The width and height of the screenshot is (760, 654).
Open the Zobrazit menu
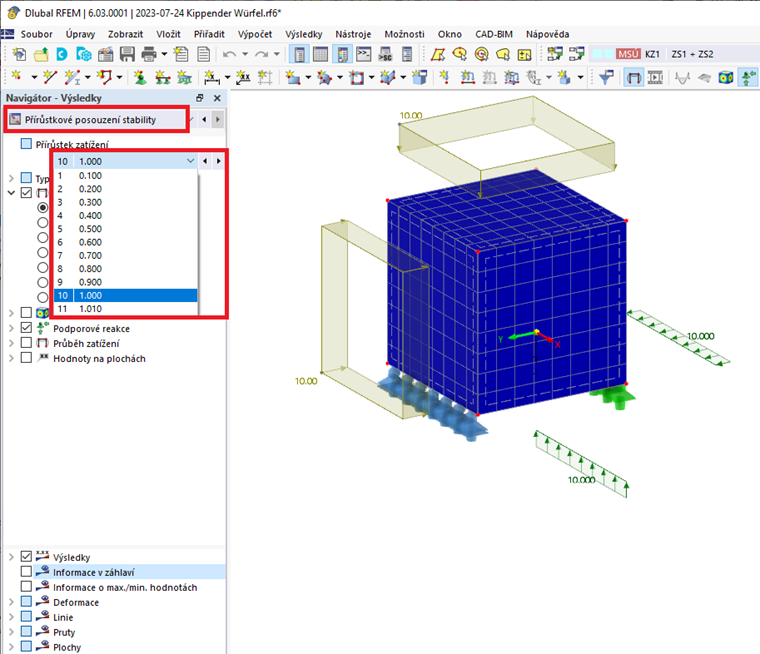coord(126,34)
